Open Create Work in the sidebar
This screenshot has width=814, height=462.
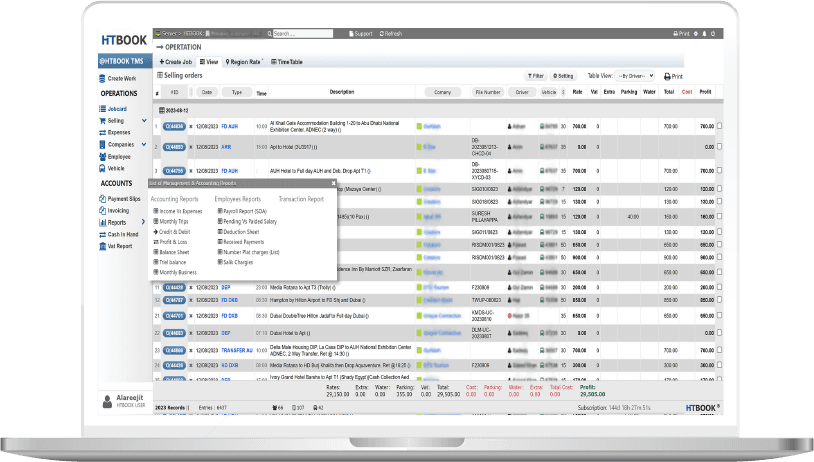(x=118, y=79)
